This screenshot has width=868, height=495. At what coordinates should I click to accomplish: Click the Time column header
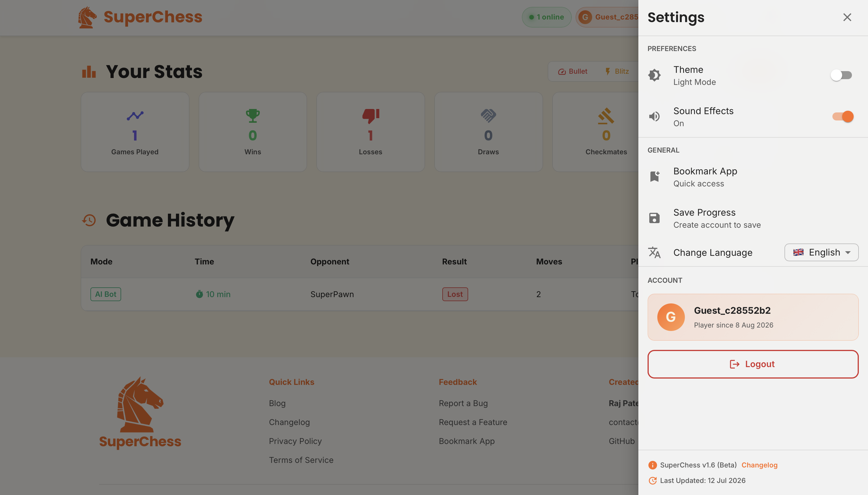pyautogui.click(x=204, y=262)
